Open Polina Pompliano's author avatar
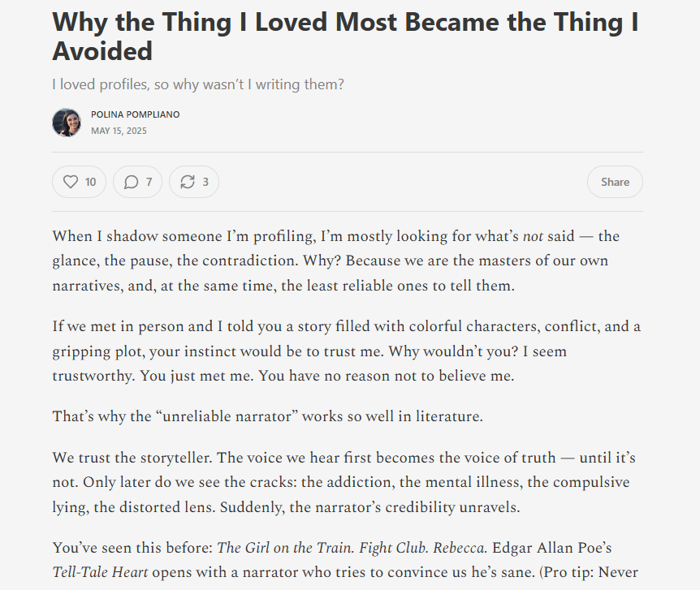The image size is (700, 590). tap(67, 123)
